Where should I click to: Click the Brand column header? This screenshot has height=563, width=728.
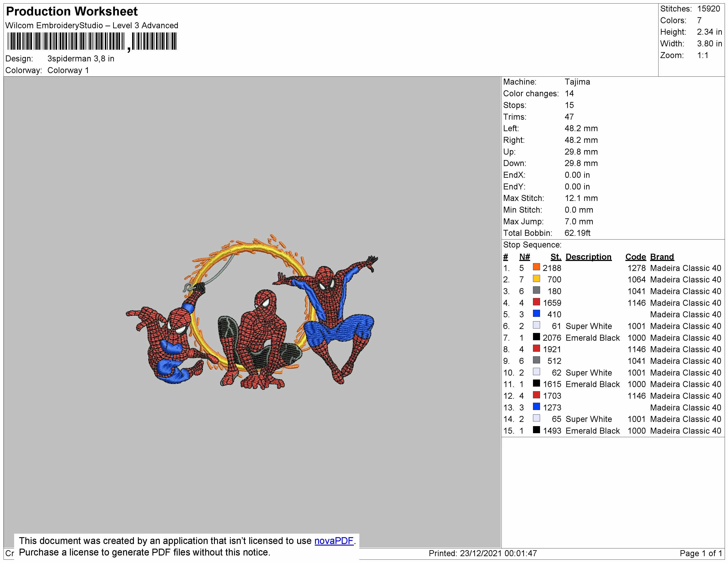[662, 257]
